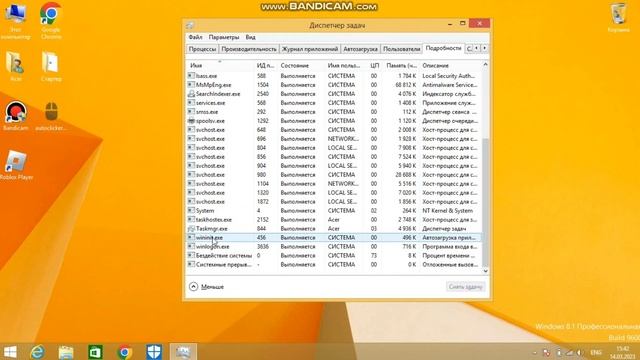Select the taskhostex.exe process row
This screenshot has width=640, height=360.
pyautogui.click(x=334, y=220)
